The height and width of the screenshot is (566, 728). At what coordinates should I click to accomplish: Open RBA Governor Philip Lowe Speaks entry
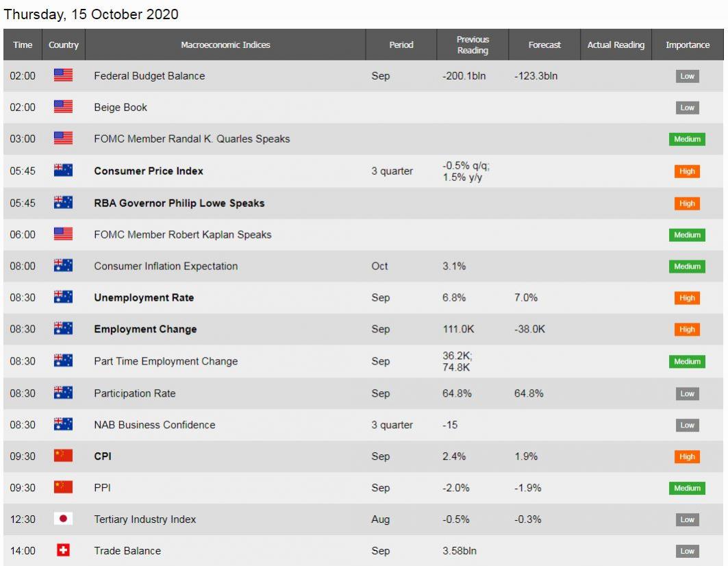(x=179, y=203)
